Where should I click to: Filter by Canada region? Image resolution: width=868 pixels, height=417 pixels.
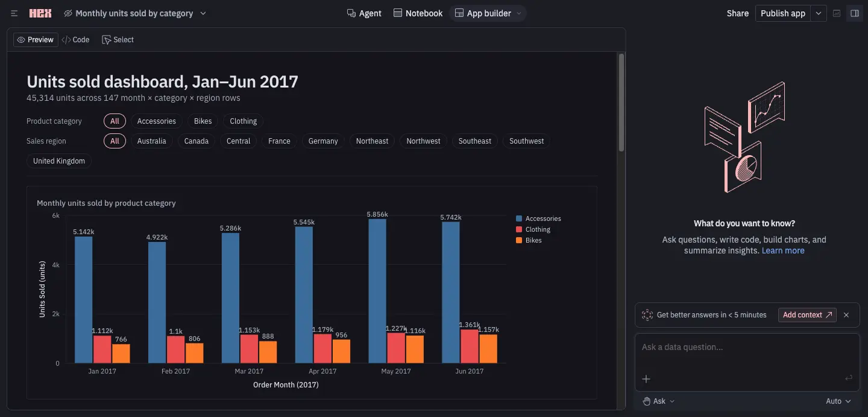[x=197, y=141]
